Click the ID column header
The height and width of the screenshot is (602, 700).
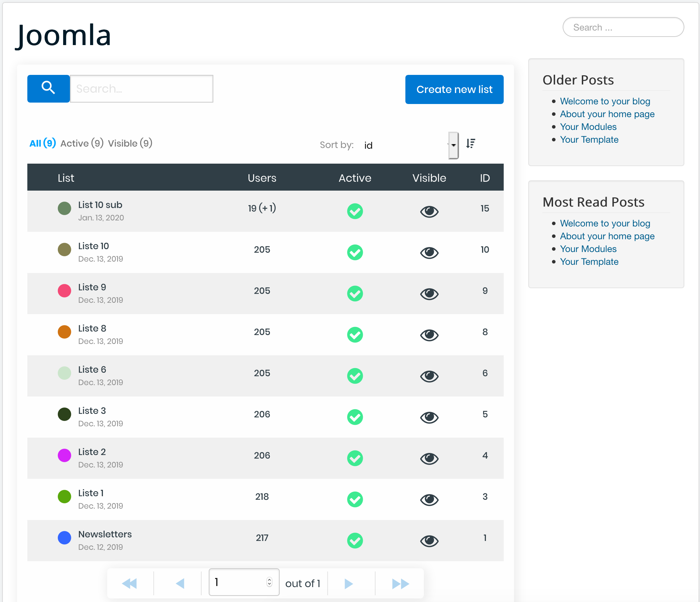point(485,178)
